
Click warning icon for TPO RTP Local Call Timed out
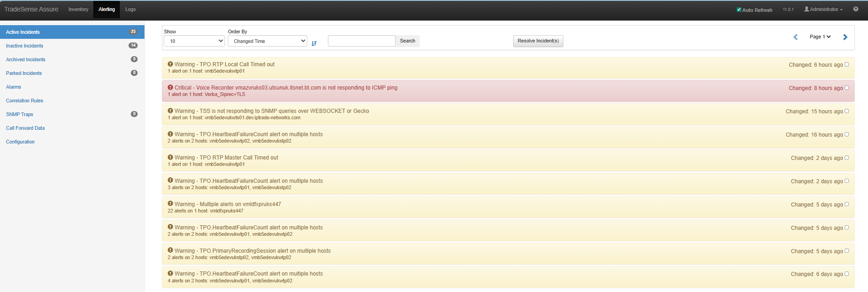click(x=170, y=64)
